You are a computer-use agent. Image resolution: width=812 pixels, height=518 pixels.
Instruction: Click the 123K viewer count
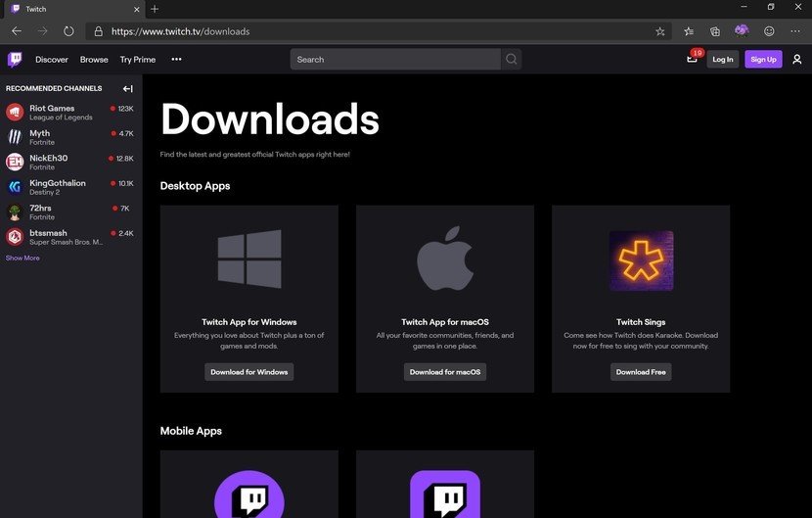(126, 109)
